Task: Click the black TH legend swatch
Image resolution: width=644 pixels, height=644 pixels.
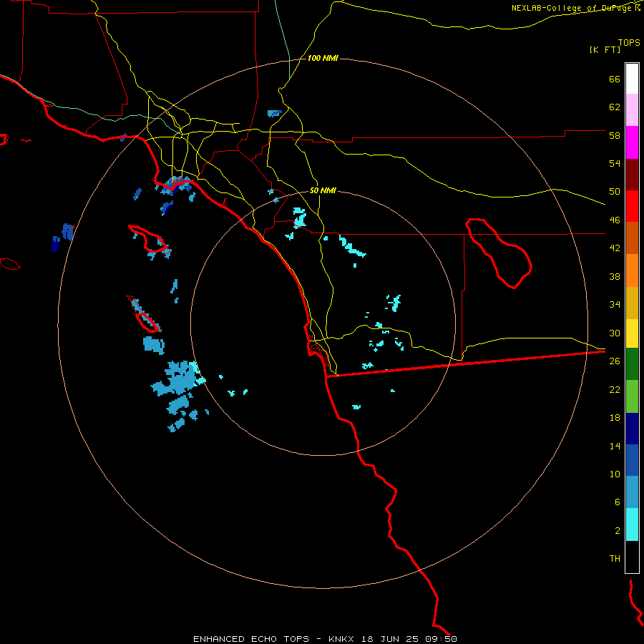Action: point(632,557)
